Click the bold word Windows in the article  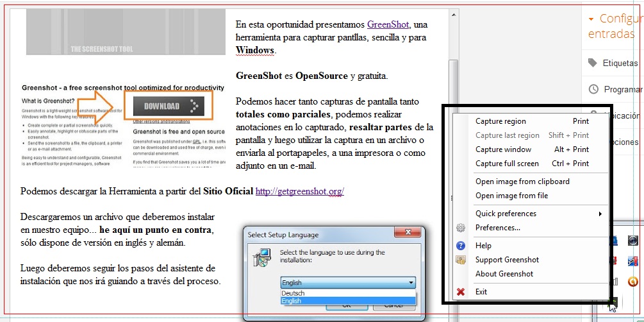tap(254, 51)
